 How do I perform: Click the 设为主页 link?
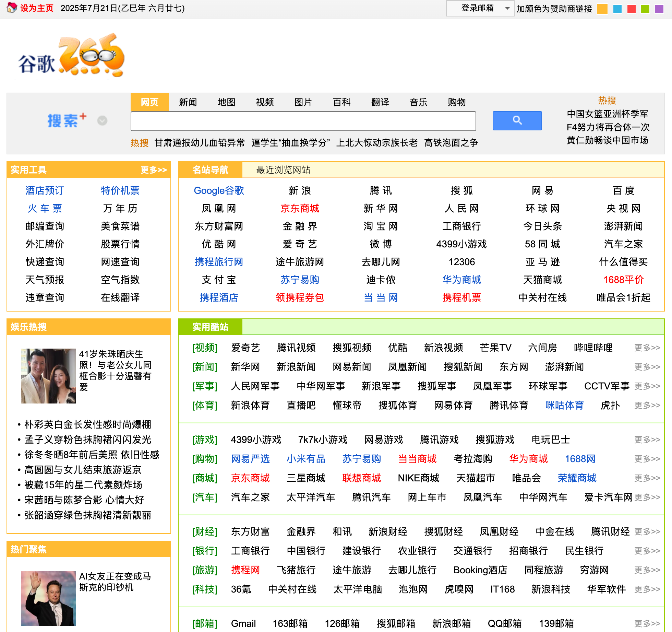point(37,8)
